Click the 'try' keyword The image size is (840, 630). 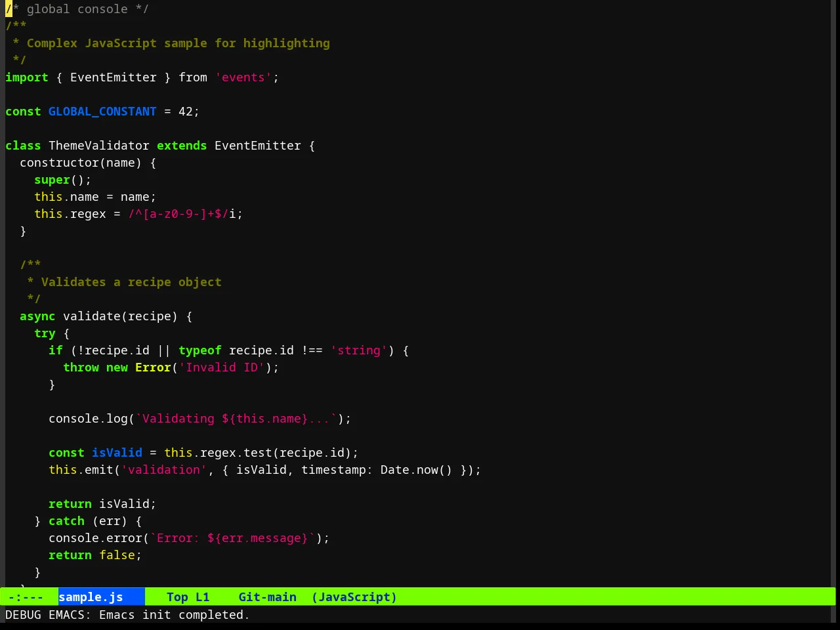(x=45, y=333)
